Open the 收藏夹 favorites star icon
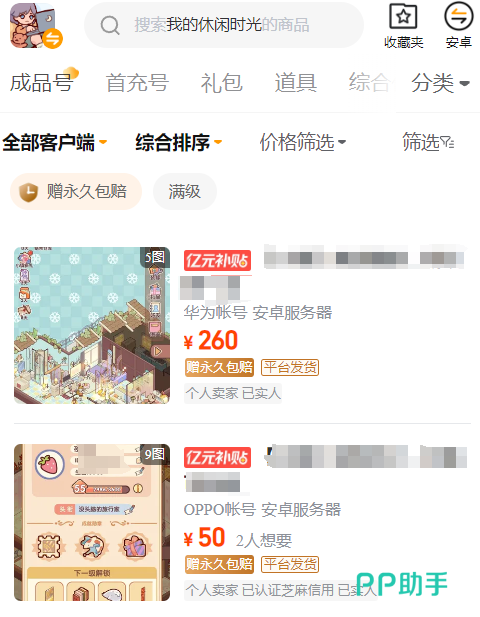 403,16
